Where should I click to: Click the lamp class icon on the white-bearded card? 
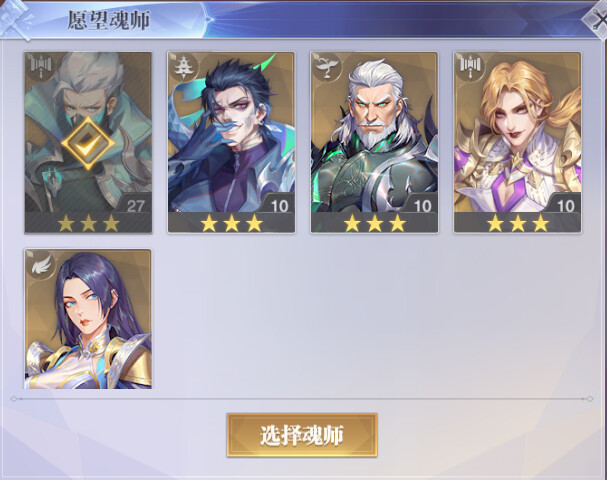point(326,67)
